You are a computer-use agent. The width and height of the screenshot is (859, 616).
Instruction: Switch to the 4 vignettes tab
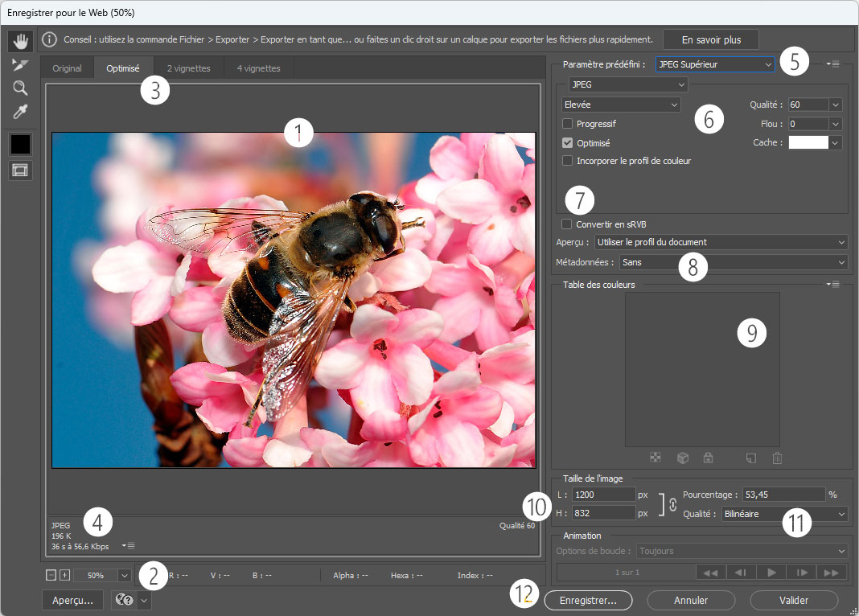pyautogui.click(x=259, y=68)
